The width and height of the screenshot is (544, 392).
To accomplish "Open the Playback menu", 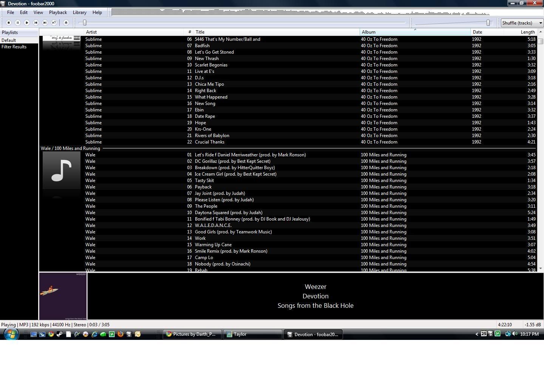I will click(58, 12).
